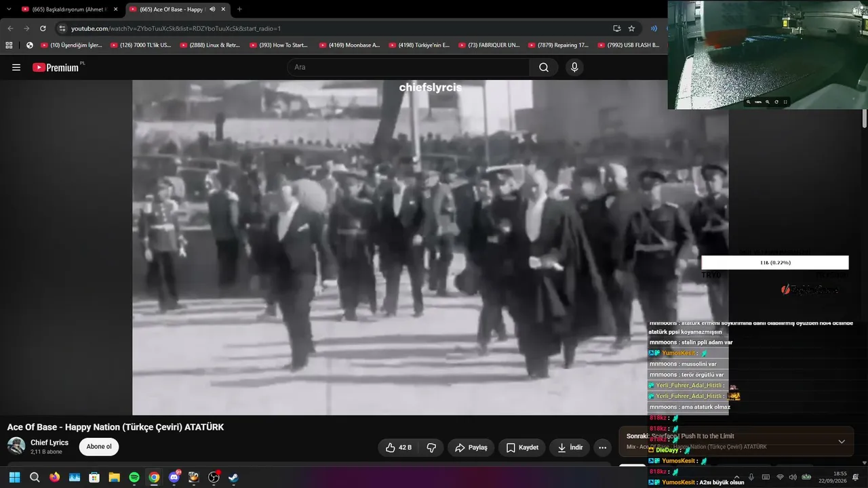868x488 pixels.
Task: Open the YouTube hamburger guide menu
Action: (16, 67)
